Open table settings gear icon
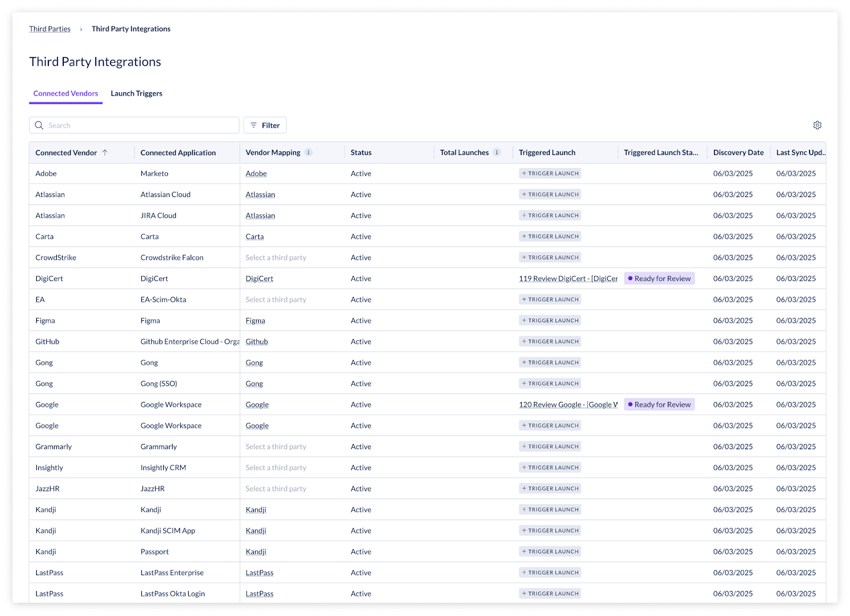Screen dimensions: 850x616 tap(817, 125)
